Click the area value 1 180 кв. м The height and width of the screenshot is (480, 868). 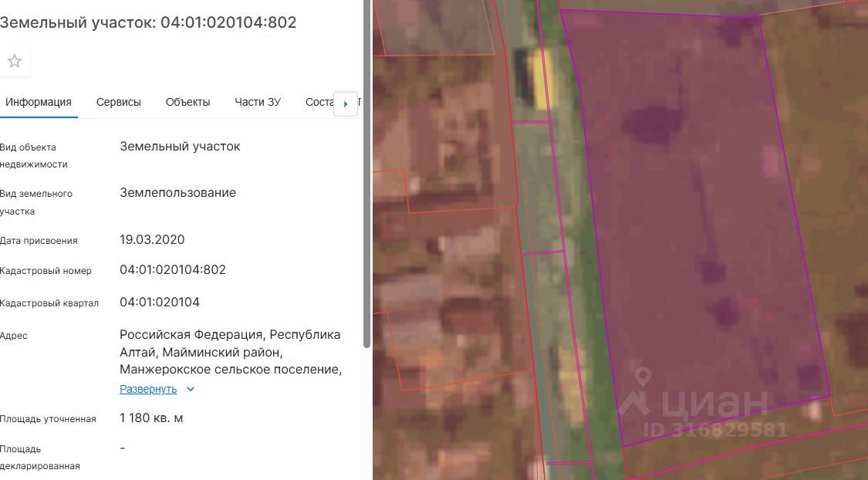click(151, 418)
